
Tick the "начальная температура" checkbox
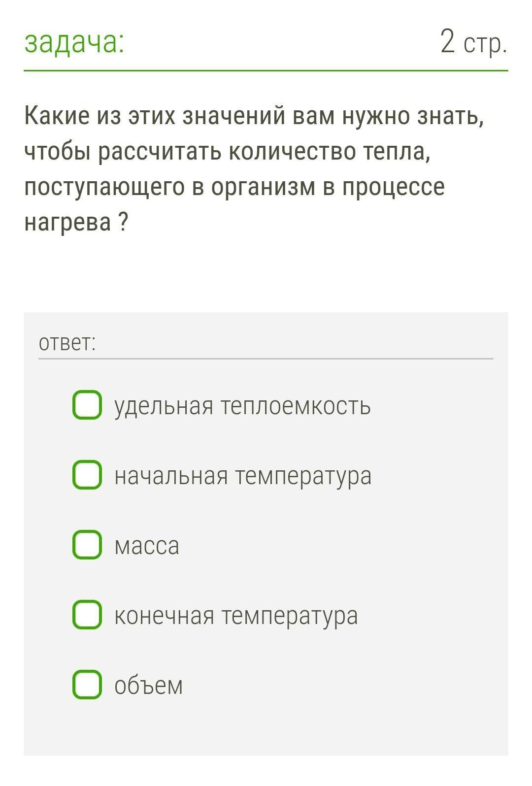tap(87, 475)
